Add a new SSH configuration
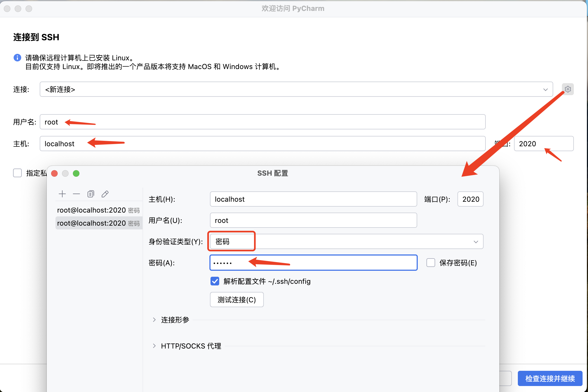The height and width of the screenshot is (392, 588). click(62, 194)
